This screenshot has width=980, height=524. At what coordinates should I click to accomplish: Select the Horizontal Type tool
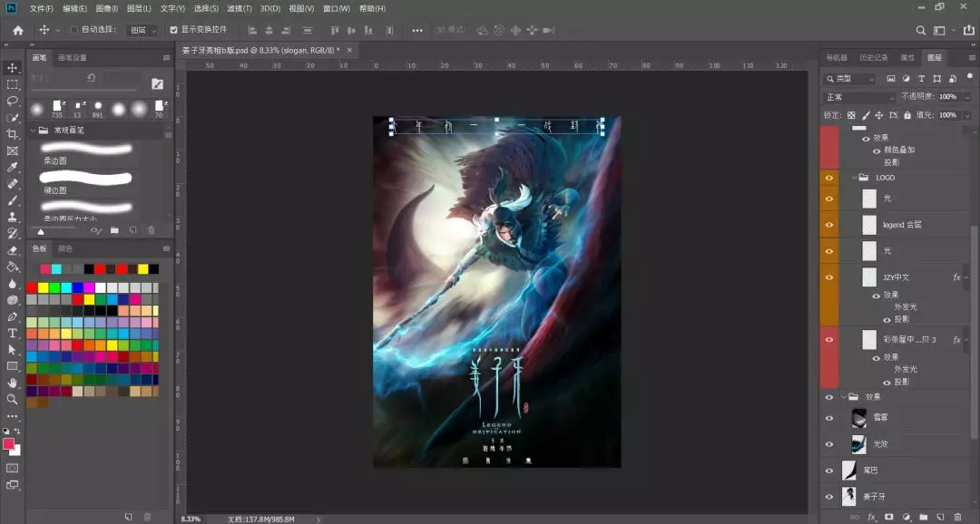coord(13,333)
